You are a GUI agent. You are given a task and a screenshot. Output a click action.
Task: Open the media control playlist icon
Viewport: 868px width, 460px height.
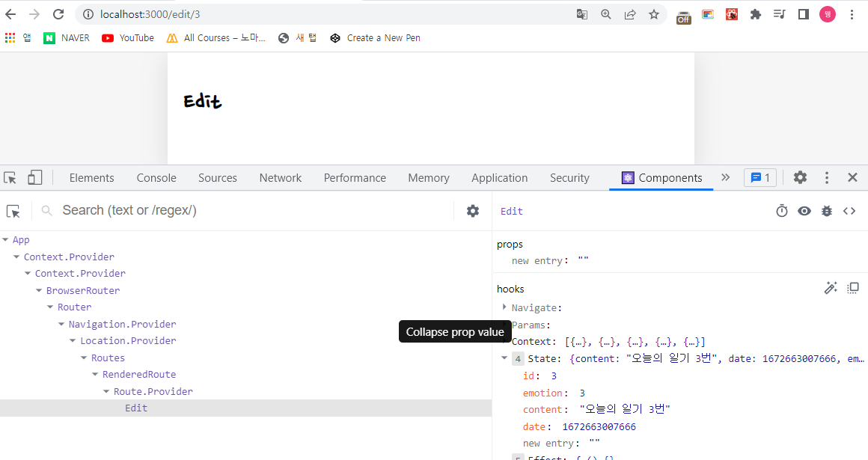(780, 14)
